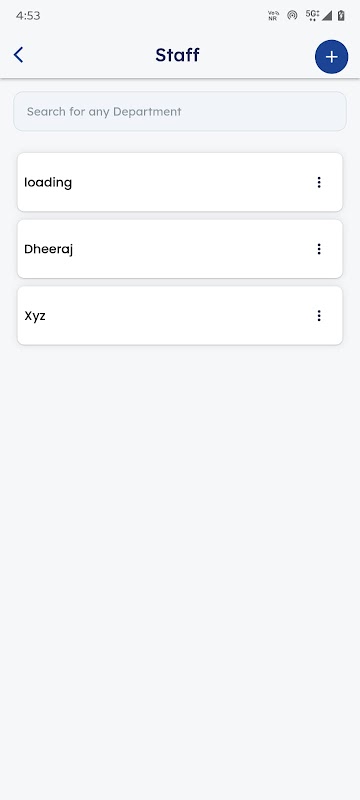Go back using the header arrow
This screenshot has width=360, height=800.
click(18, 55)
